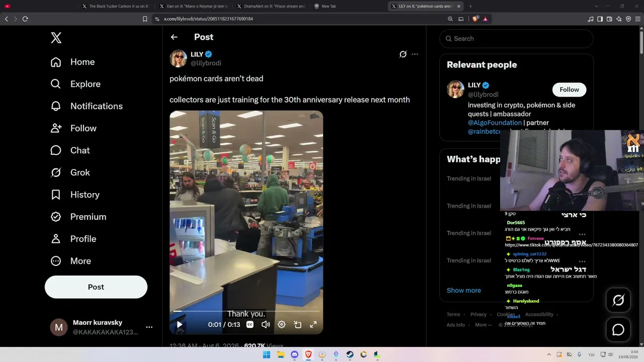Screen dimensions: 644x362
Task: Switch to The Black Tucker Carlson Jr tab
Action: click(x=116, y=6)
